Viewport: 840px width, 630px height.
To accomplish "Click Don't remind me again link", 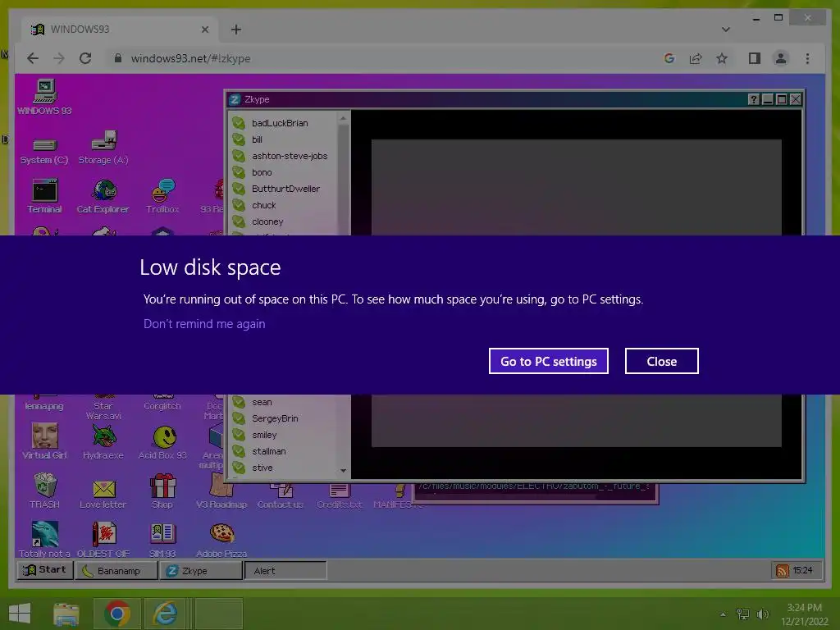I will click(204, 324).
